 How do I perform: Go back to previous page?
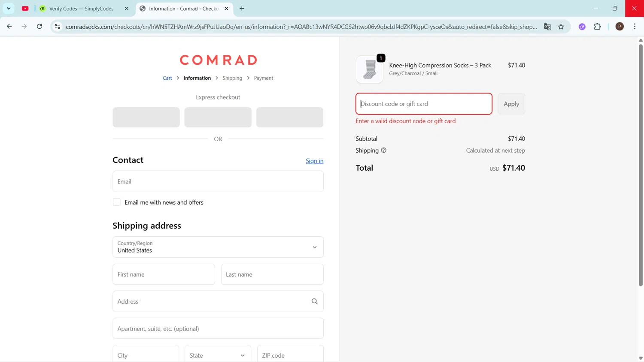tap(9, 27)
